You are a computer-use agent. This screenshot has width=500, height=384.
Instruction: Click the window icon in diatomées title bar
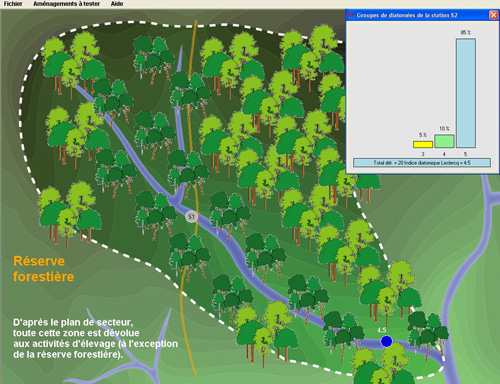pos(351,15)
